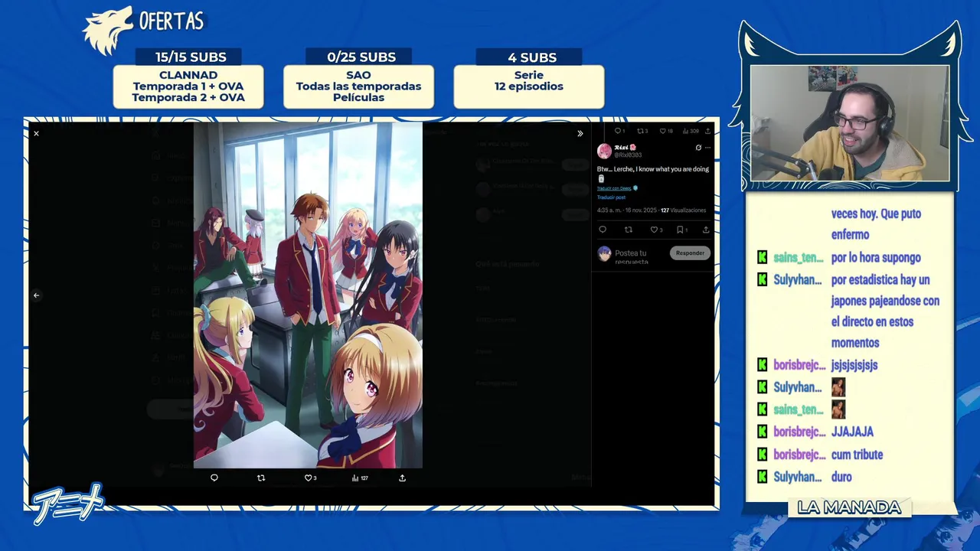Click the Grok icon on Rixi's post
This screenshot has width=980, height=551.
tap(698, 148)
